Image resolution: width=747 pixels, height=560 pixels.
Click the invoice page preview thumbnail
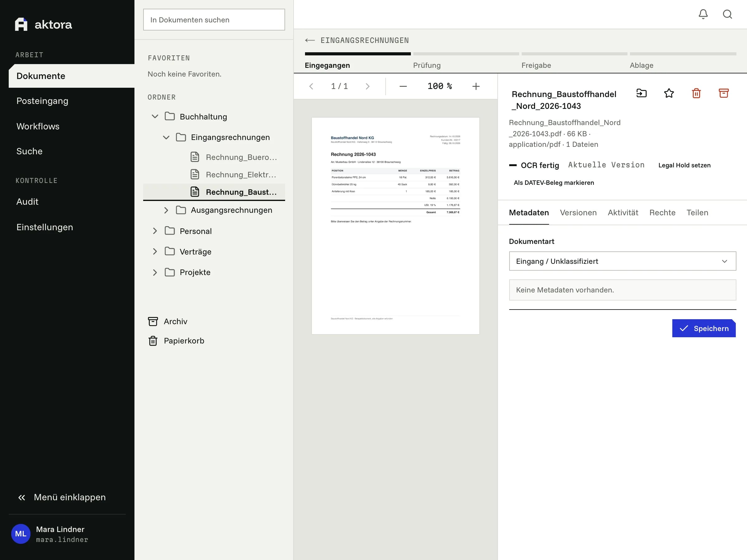(396, 226)
